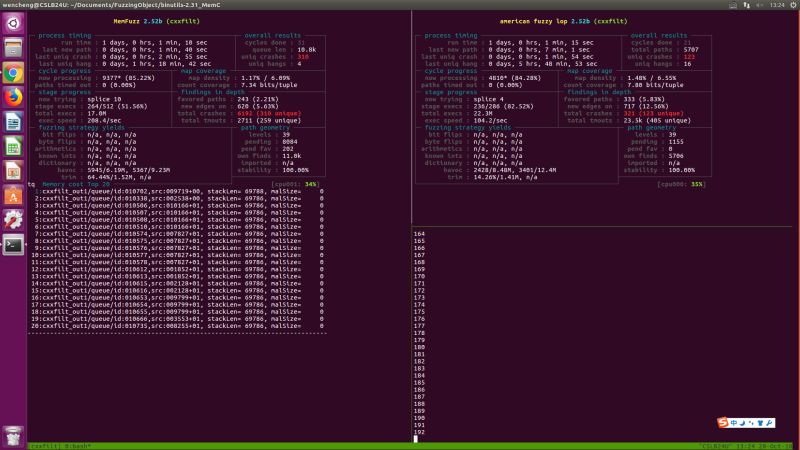Open System Settings from the dock

pyautogui.click(x=13, y=220)
